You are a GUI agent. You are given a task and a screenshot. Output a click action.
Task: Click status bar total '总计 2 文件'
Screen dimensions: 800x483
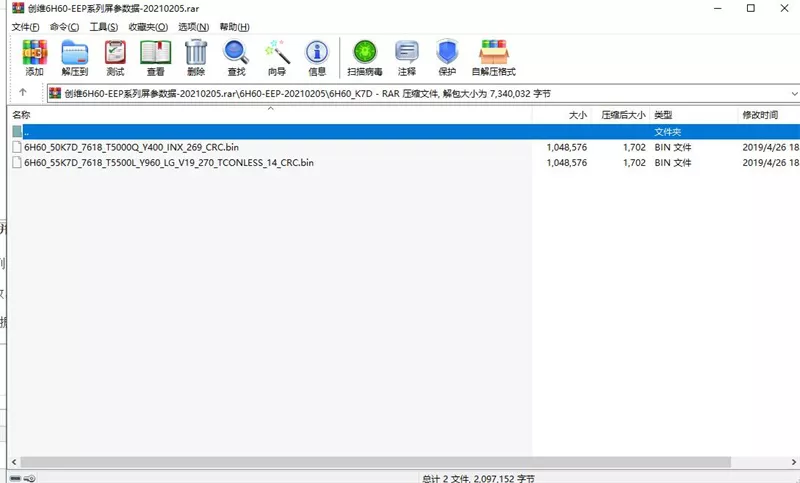click(x=445, y=478)
